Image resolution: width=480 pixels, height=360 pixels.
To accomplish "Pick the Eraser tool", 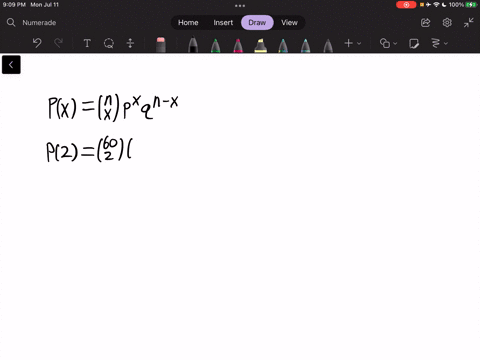I will point(161,45).
